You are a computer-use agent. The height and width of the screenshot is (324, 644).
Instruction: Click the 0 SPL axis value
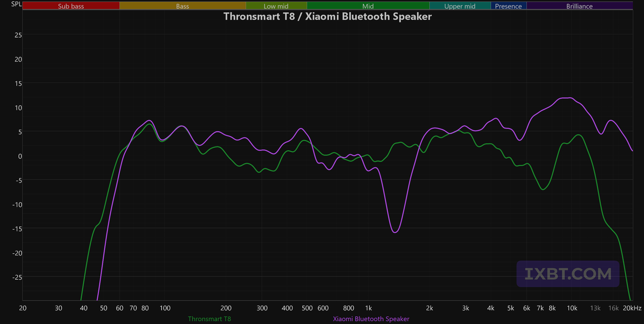pyautogui.click(x=20, y=156)
